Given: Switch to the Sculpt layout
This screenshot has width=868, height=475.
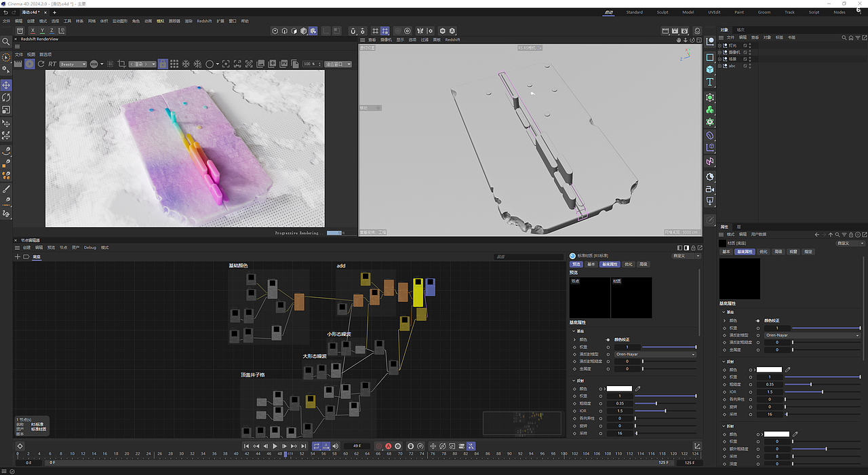Looking at the screenshot, I should coord(663,12).
